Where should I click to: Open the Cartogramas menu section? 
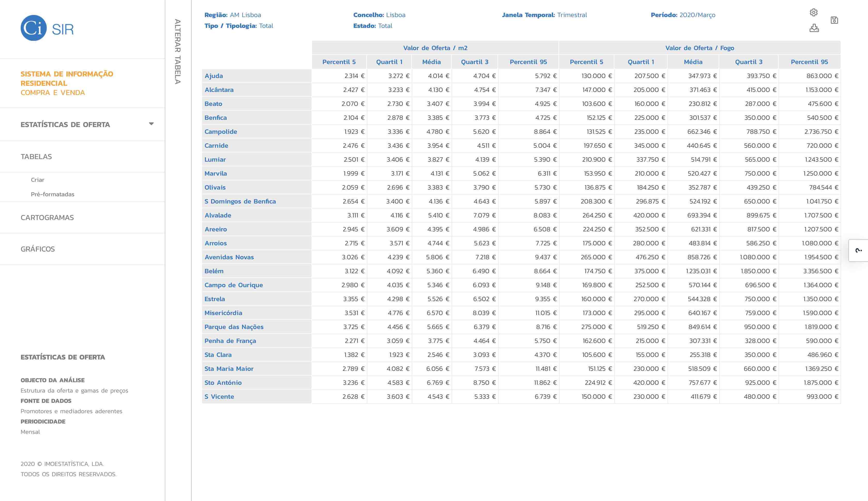coord(47,217)
